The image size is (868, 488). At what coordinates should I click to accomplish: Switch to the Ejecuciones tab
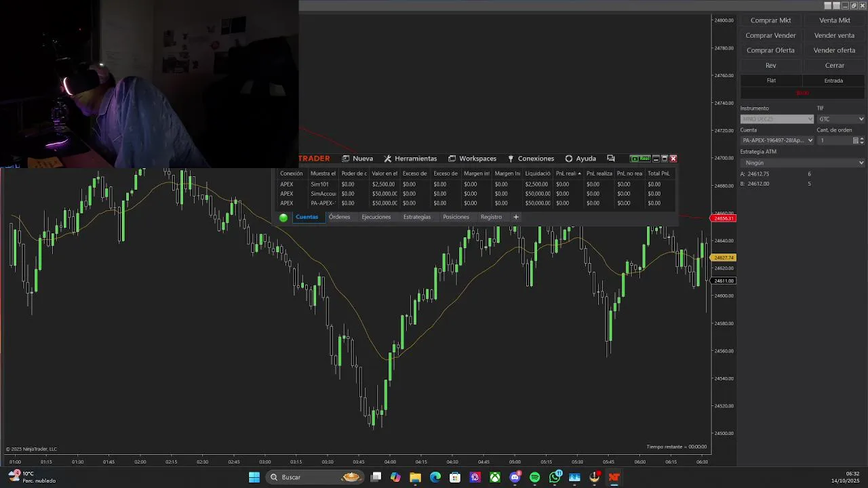tap(376, 217)
